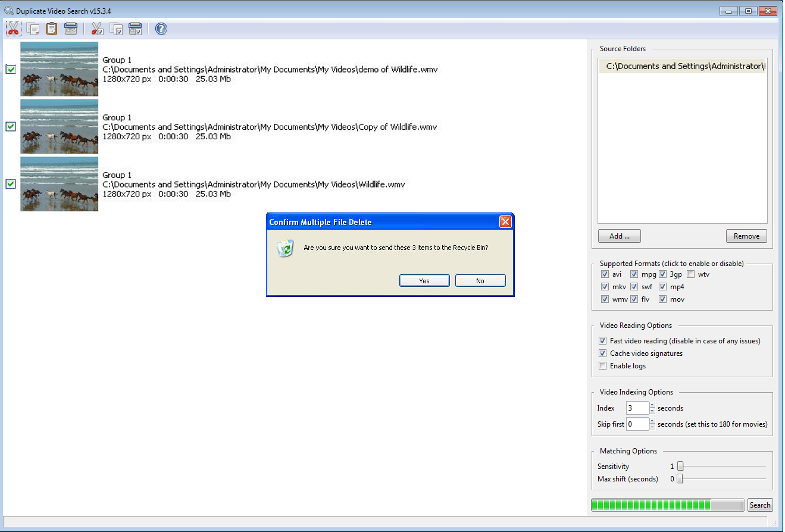Click No to cancel deletion
785x532 pixels.
[480, 281]
